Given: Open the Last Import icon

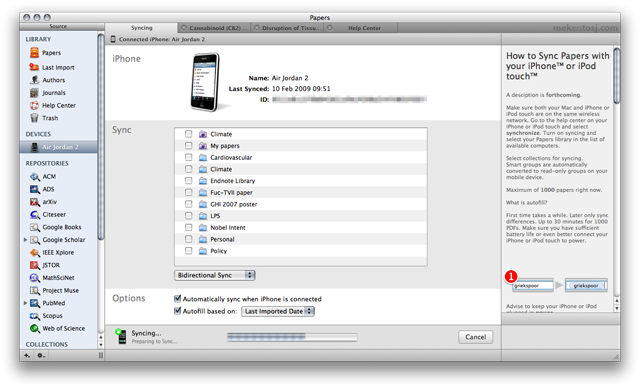Looking at the screenshot, I should 34,67.
